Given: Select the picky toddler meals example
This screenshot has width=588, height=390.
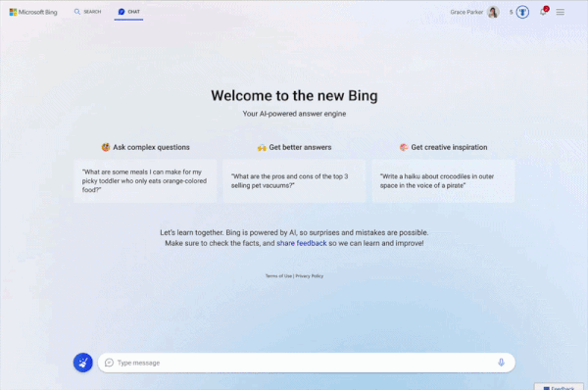Looking at the screenshot, I should (x=145, y=181).
